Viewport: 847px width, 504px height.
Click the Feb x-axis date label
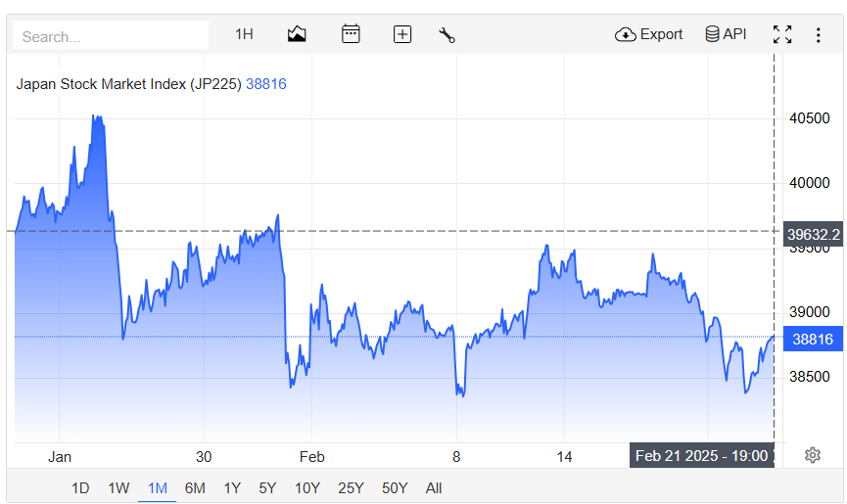pyautogui.click(x=311, y=457)
